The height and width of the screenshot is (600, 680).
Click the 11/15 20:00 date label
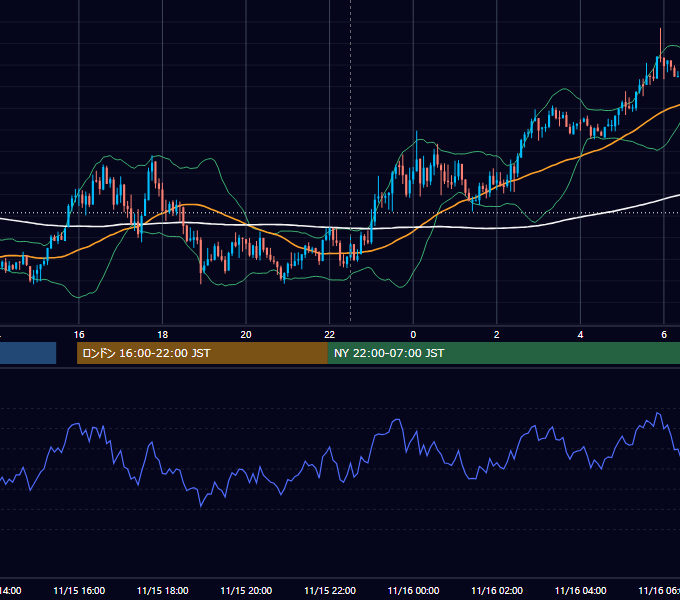[246, 590]
